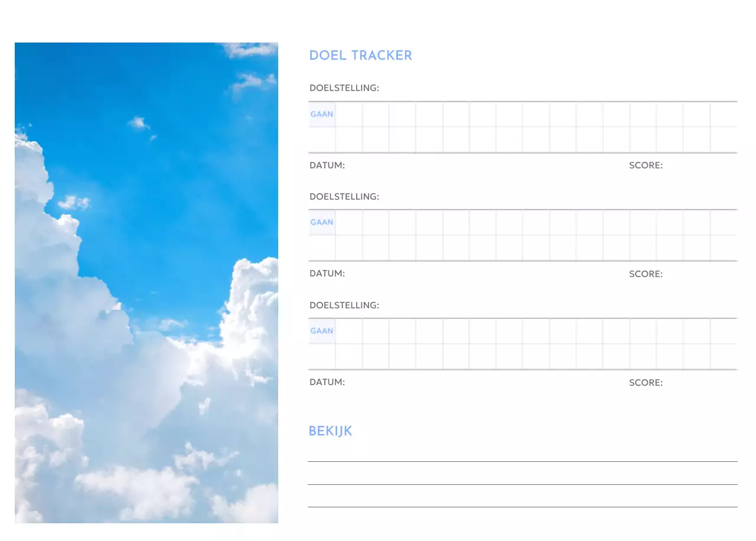This screenshot has height=541, width=756.
Task: Select the third GAAN cell
Action: (x=321, y=331)
